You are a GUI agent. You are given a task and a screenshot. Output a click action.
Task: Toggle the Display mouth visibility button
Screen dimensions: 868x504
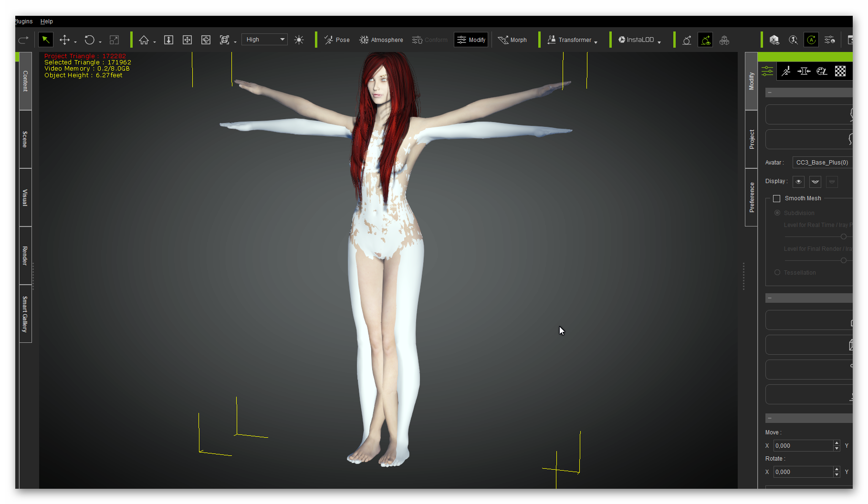(815, 182)
